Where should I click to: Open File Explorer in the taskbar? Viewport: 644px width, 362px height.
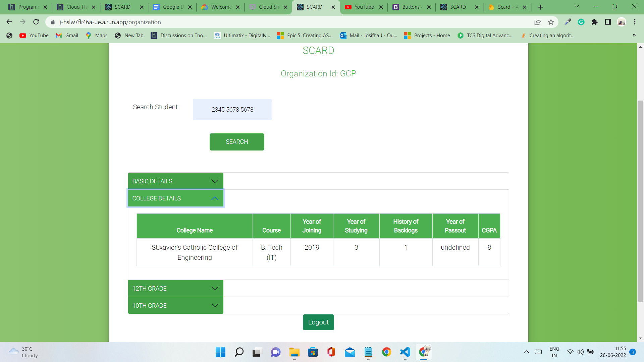294,352
